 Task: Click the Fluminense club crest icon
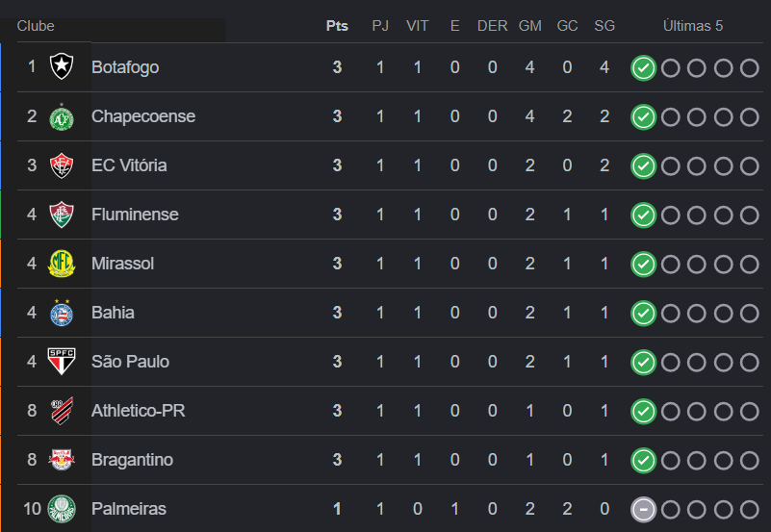tap(62, 215)
